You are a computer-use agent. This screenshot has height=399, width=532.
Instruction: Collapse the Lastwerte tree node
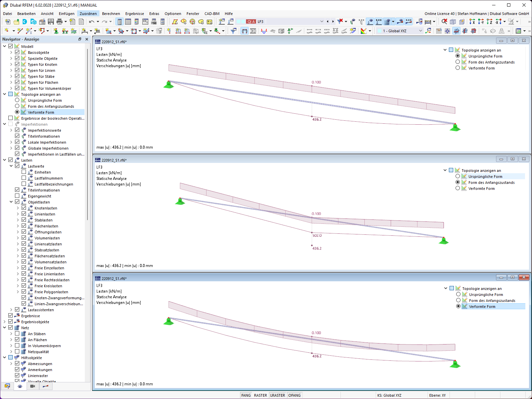click(x=11, y=166)
